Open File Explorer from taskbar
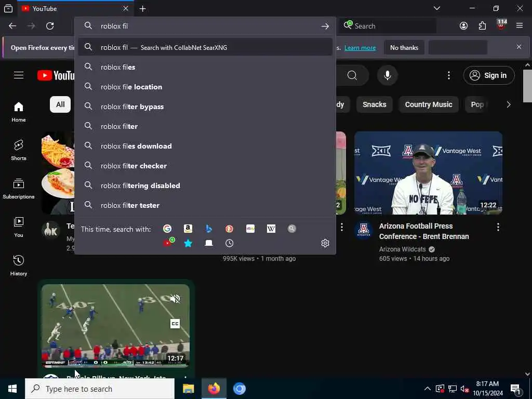Viewport: 532px width, 399px height. (x=188, y=389)
